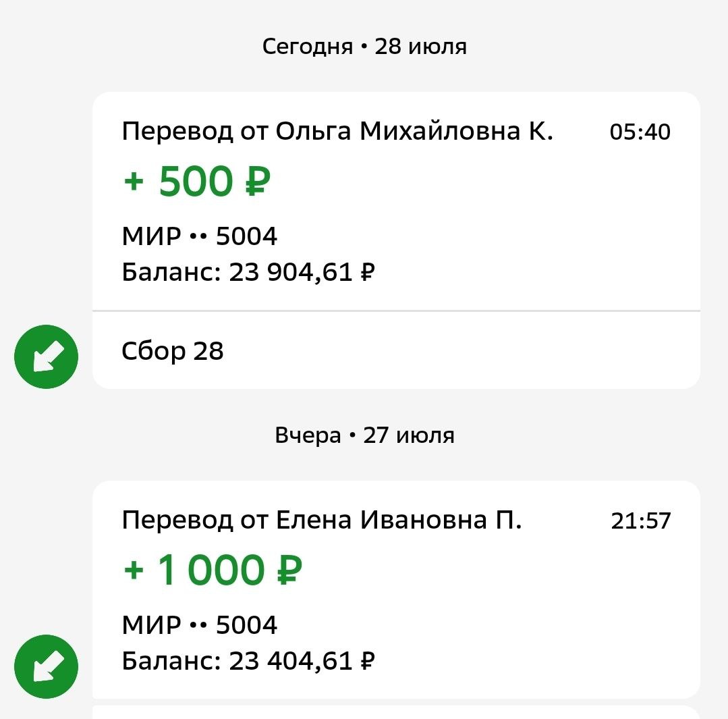
Task: Tap the ruble sign next to 500
Action: (258, 182)
